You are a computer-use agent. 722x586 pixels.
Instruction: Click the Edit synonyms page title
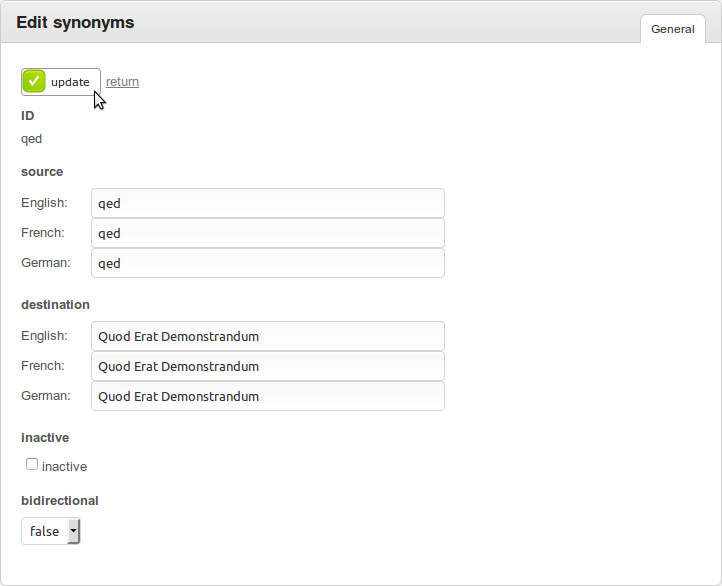point(75,23)
